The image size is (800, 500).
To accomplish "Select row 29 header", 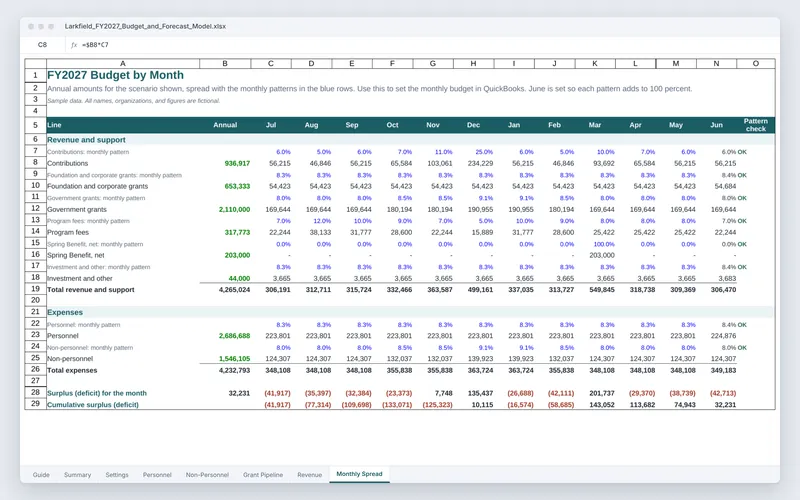I will [35, 404].
